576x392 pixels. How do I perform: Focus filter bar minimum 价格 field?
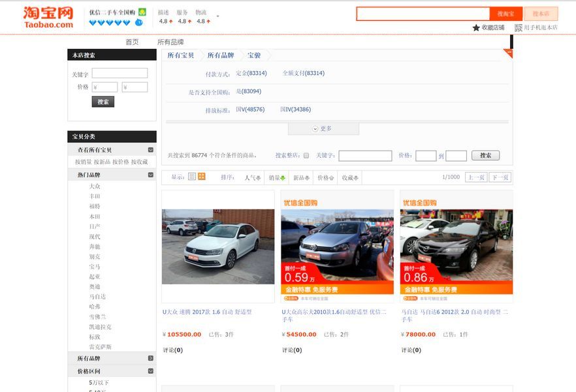pyautogui.click(x=426, y=156)
